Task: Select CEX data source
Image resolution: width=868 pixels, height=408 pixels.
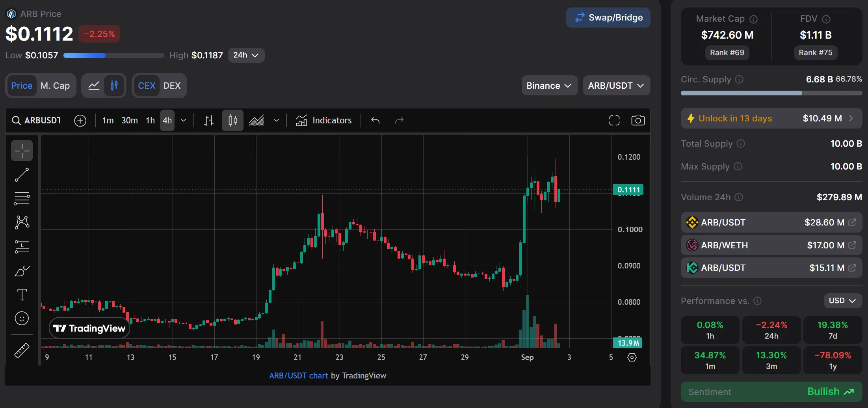Action: (147, 86)
